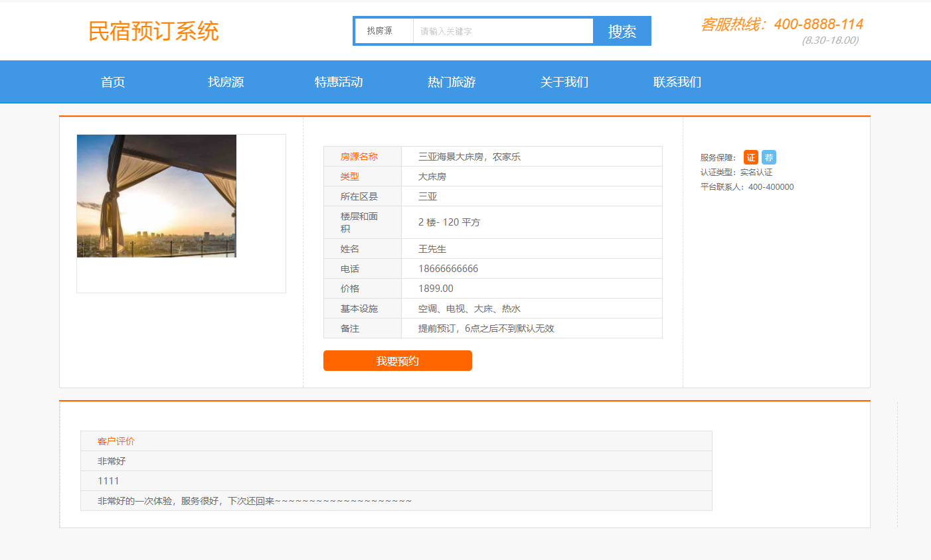
Task: Click the 客户评价 reviews header
Action: pos(116,441)
